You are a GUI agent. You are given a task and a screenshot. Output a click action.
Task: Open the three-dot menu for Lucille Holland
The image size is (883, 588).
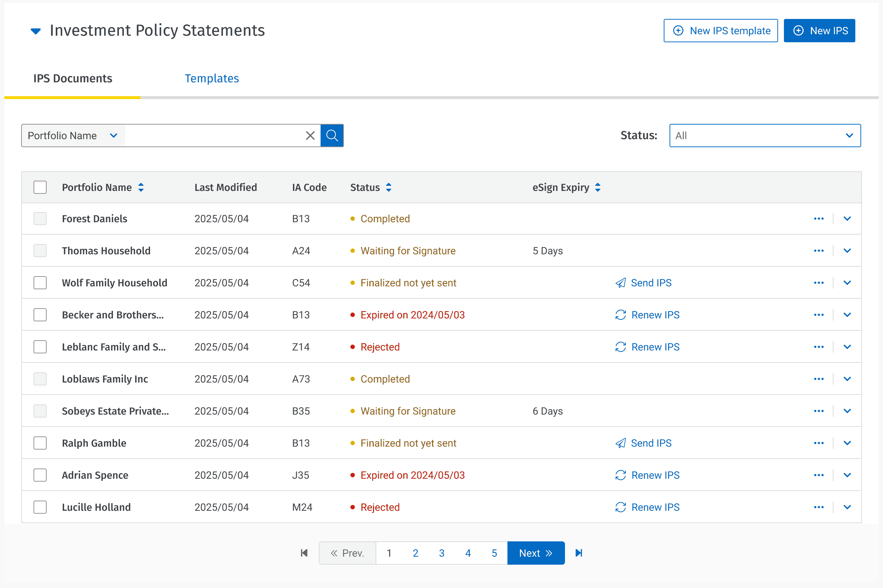[x=819, y=507]
